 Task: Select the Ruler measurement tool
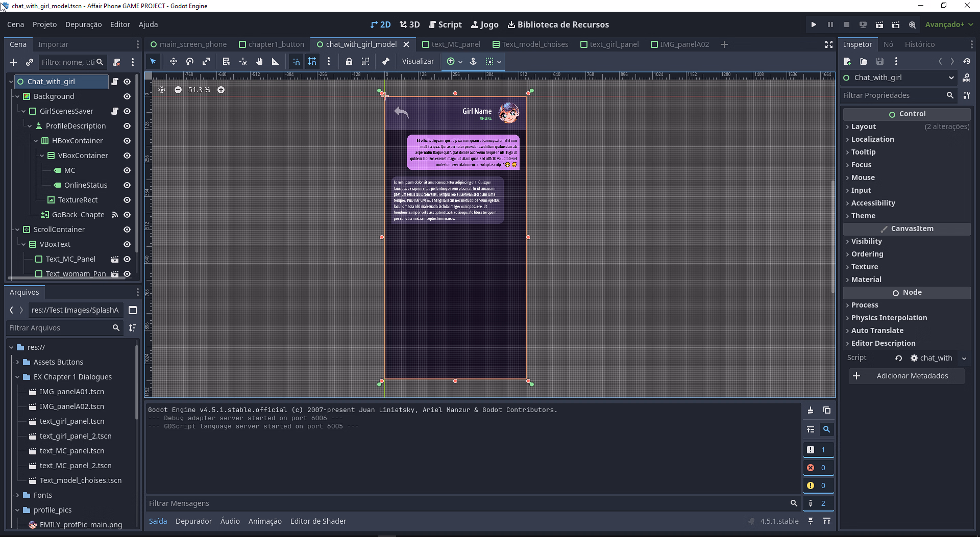point(276,61)
